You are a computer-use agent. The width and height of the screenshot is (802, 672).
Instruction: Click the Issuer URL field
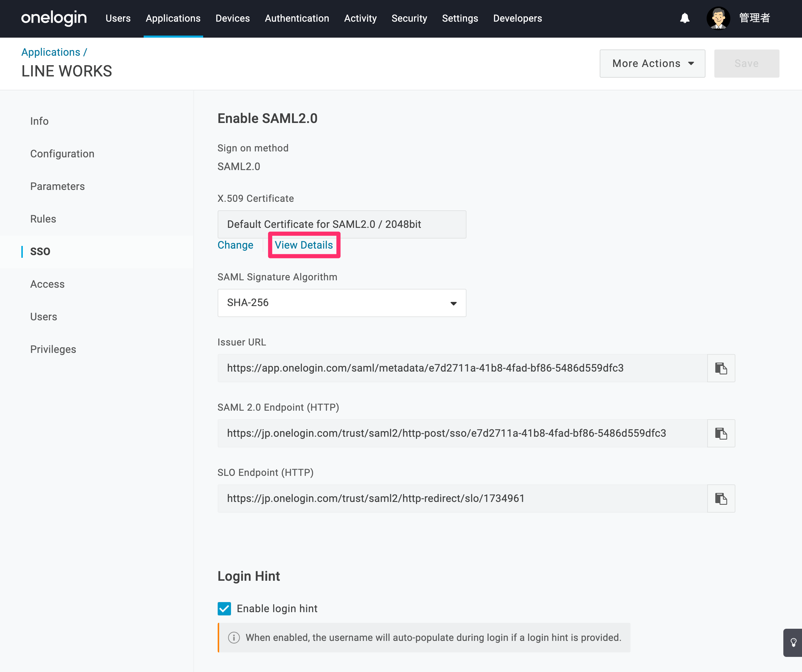462,368
